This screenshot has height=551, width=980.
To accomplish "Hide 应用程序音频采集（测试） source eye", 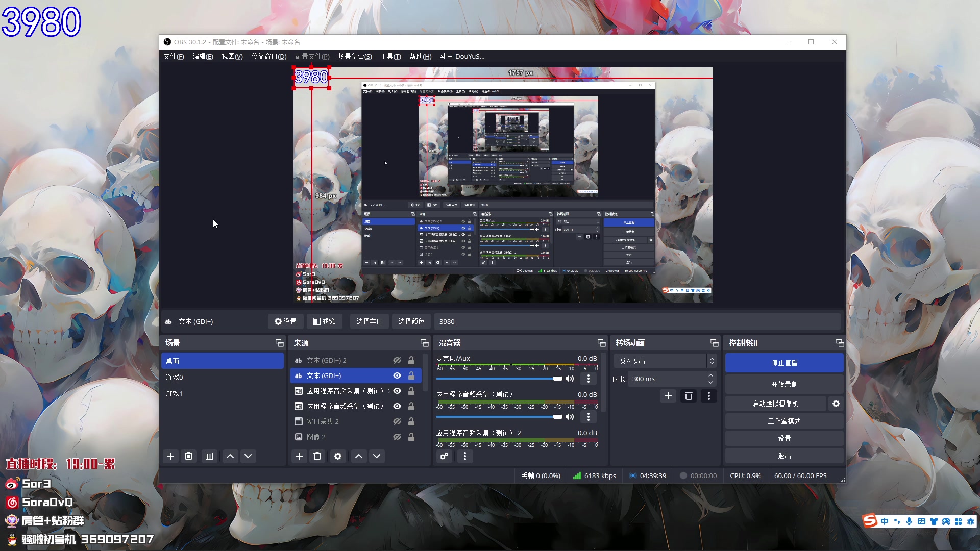I will 397,406.
